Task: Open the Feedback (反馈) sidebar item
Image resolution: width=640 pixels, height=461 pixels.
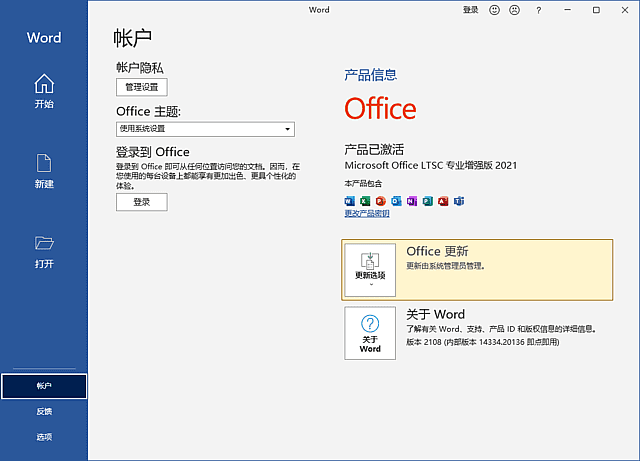Action: click(x=44, y=411)
